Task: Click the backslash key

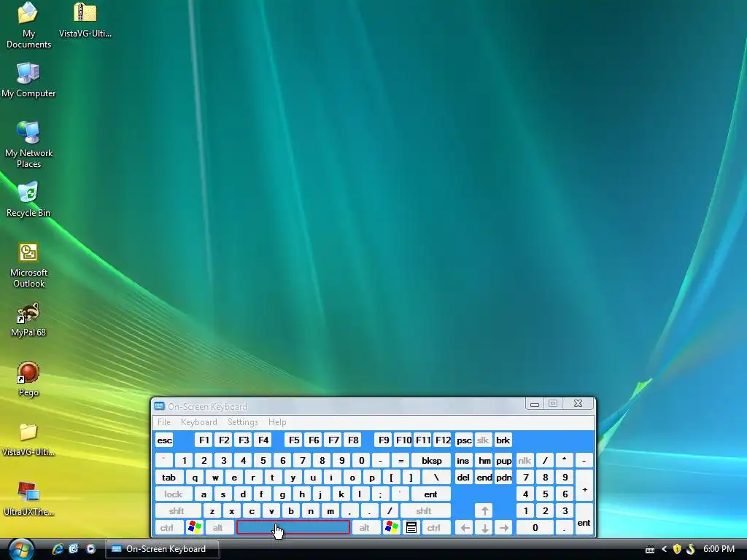Action: click(436, 477)
